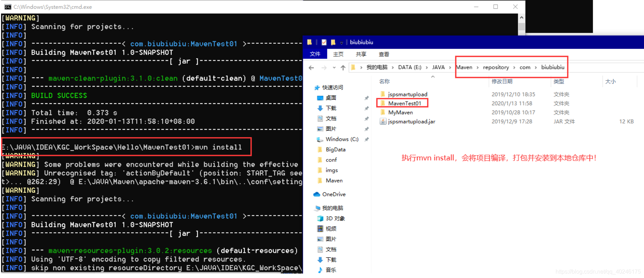The height and width of the screenshot is (278, 644).
Task: Open Maven folder in navigation pane
Action: pos(334,180)
